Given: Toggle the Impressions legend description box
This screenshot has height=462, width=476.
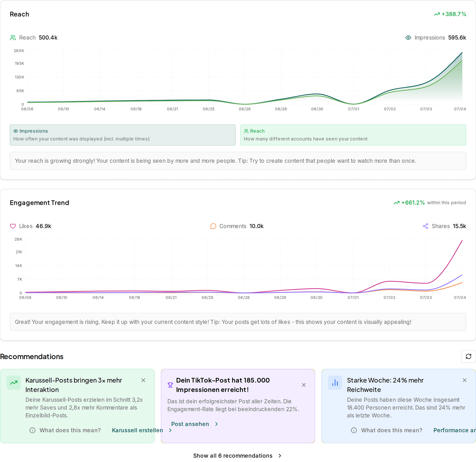Looking at the screenshot, I should pos(123,135).
